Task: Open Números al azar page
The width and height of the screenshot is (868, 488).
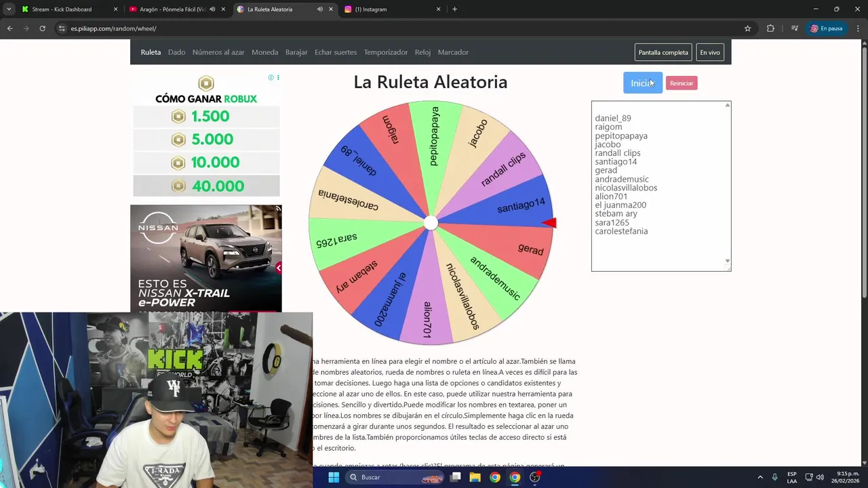Action: 218,52
